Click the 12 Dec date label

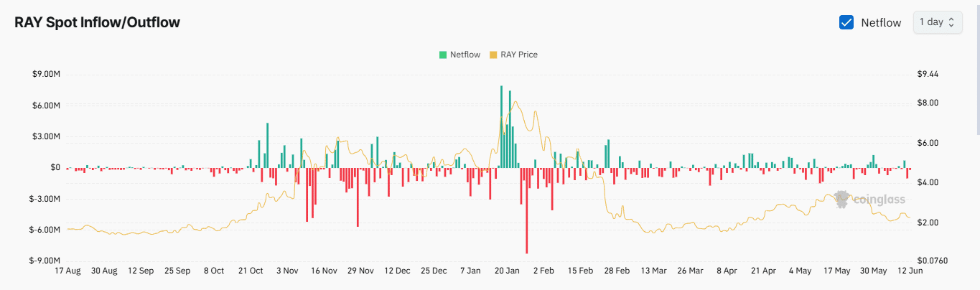coord(397,271)
